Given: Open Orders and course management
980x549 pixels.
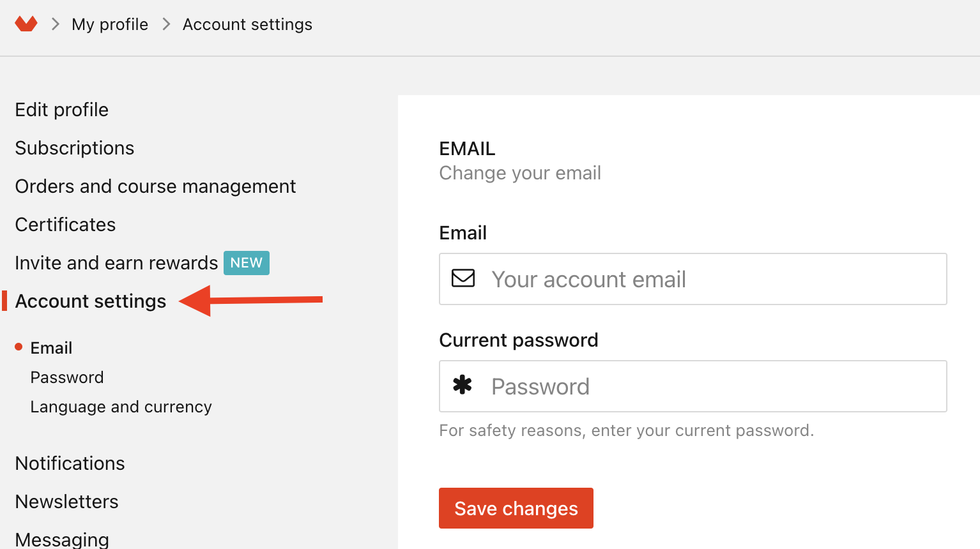Looking at the screenshot, I should 155,186.
